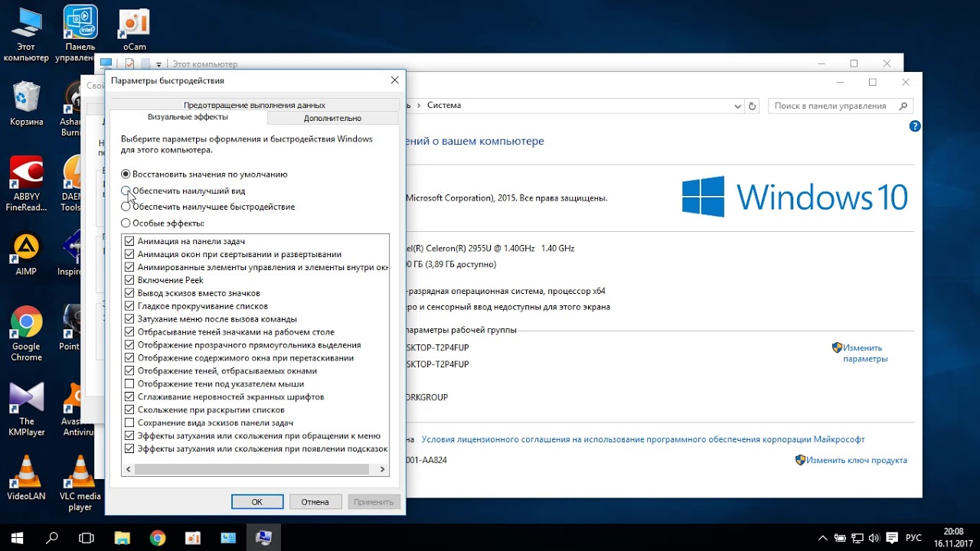The image size is (980, 551).
Task: Open the Windows Start menu
Action: 17,538
